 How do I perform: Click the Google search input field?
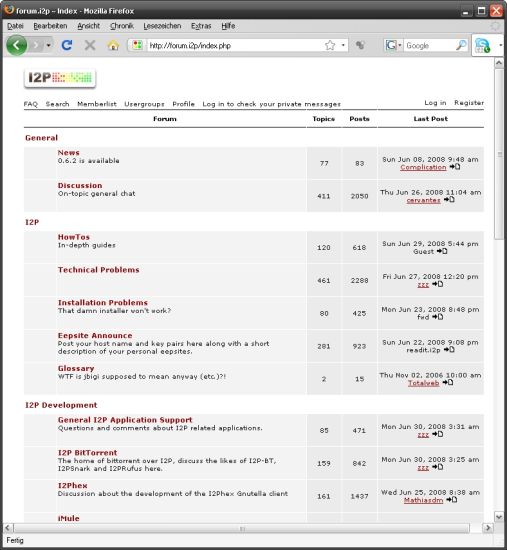(429, 46)
